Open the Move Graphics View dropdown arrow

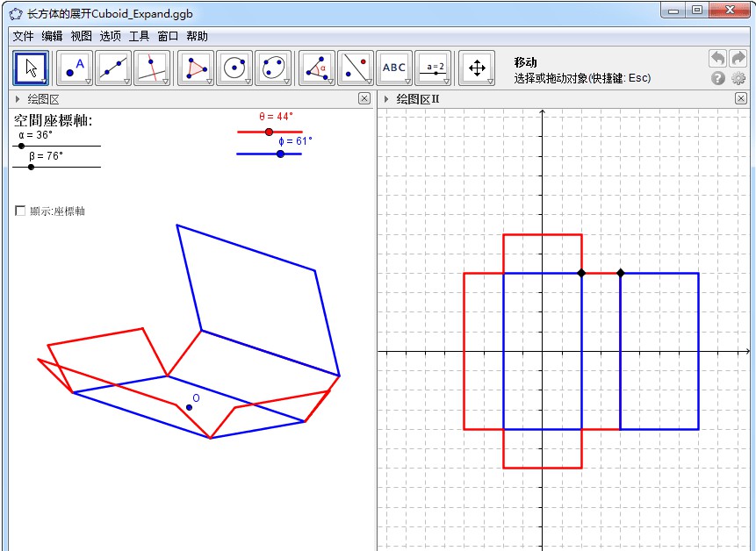click(490, 82)
